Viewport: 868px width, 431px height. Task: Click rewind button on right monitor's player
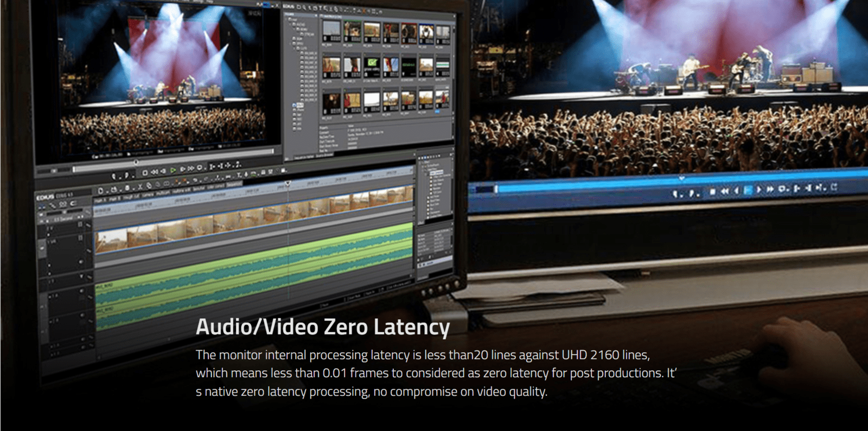(x=724, y=191)
